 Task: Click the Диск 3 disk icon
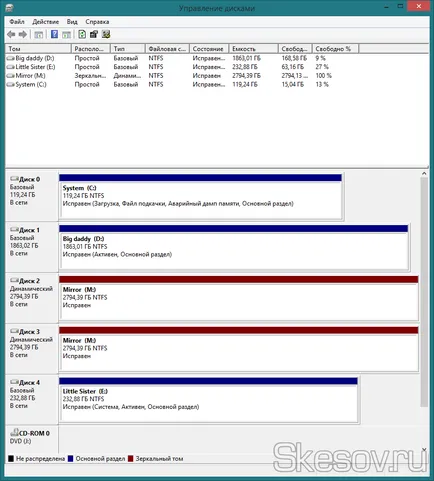pos(14,331)
